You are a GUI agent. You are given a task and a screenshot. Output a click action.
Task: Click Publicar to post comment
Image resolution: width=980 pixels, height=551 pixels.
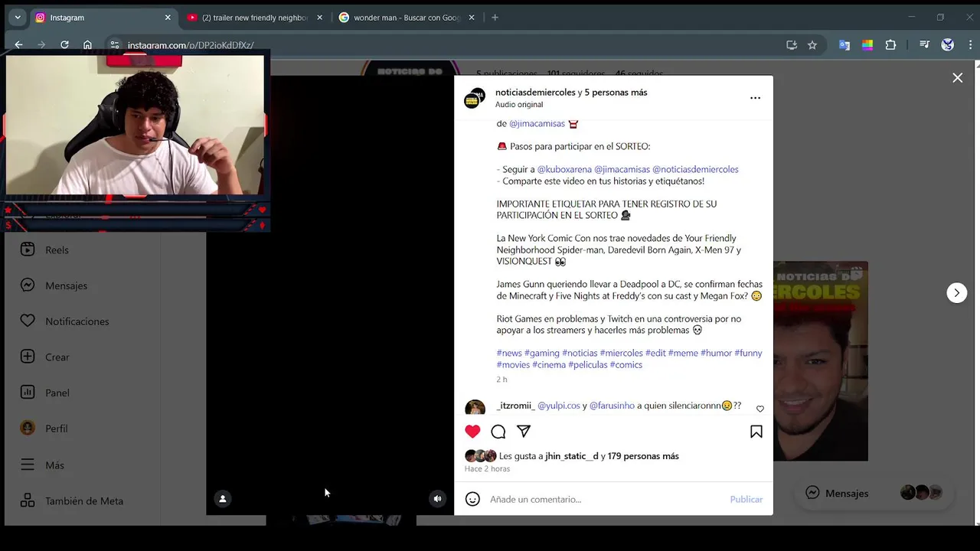point(746,499)
